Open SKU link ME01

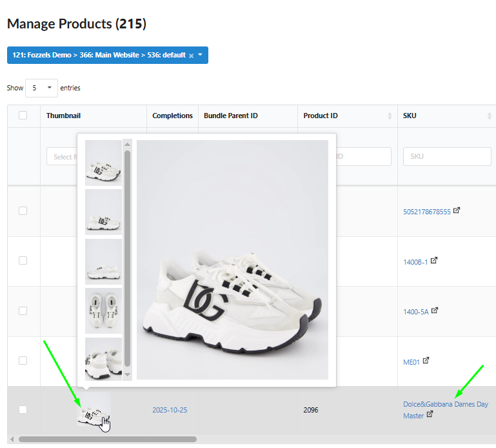point(412,362)
